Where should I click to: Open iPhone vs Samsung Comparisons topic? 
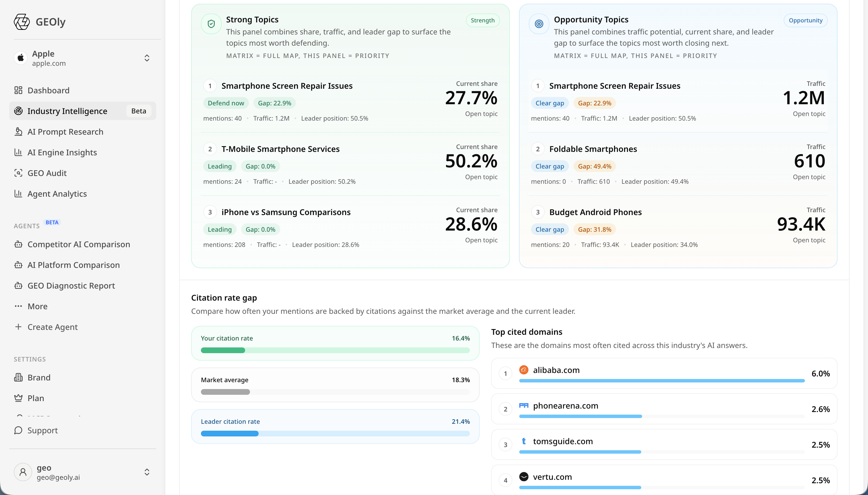286,212
